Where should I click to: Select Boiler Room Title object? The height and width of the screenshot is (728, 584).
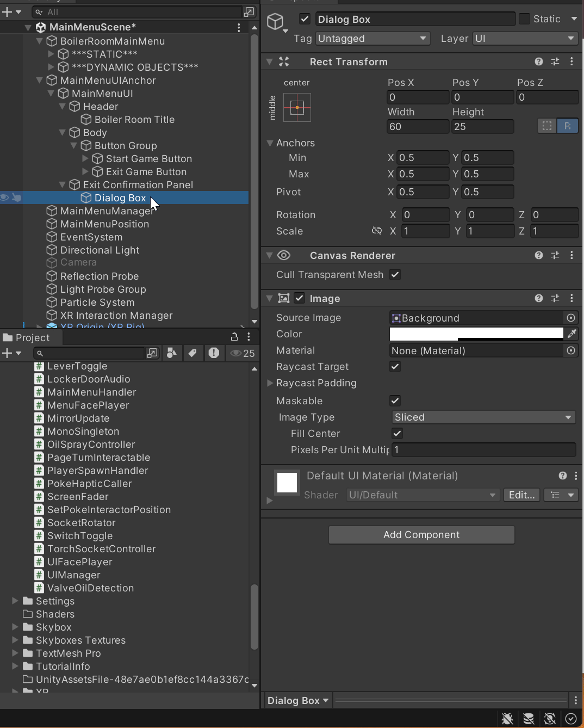134,119
